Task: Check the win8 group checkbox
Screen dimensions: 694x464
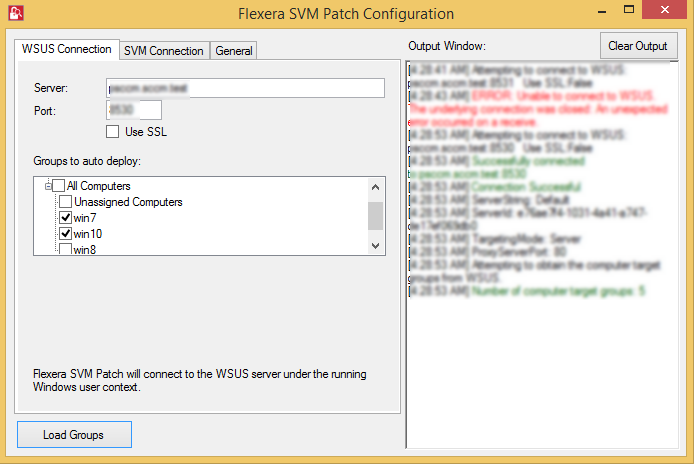Action: pyautogui.click(x=66, y=249)
